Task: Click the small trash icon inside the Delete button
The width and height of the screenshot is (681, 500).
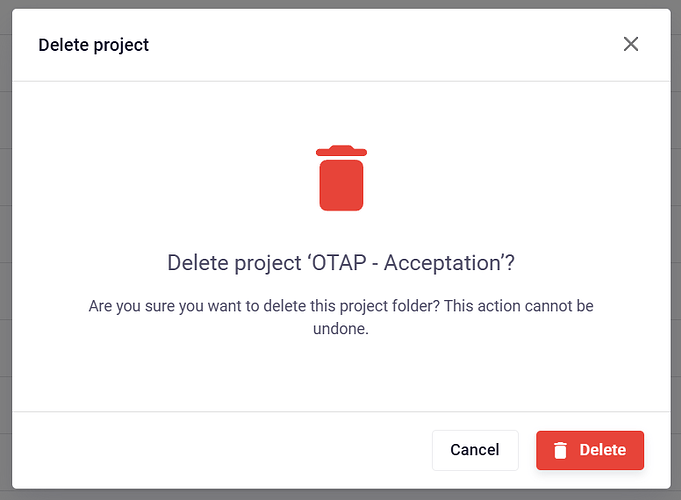Action: [560, 450]
